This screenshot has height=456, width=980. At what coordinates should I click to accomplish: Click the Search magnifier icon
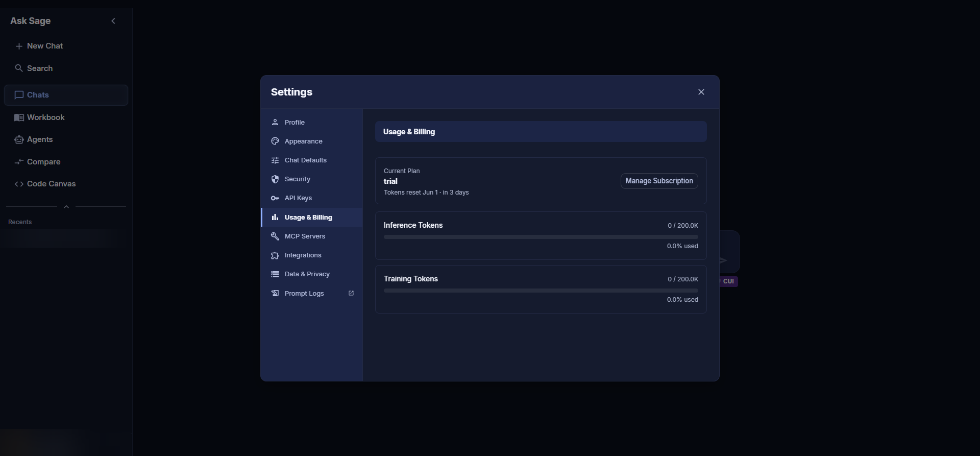point(19,68)
